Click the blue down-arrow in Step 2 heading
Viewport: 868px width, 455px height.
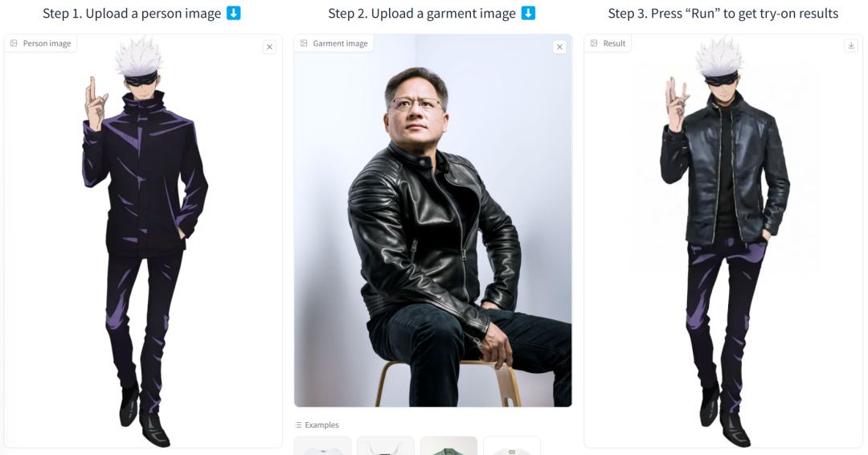pyautogui.click(x=528, y=13)
